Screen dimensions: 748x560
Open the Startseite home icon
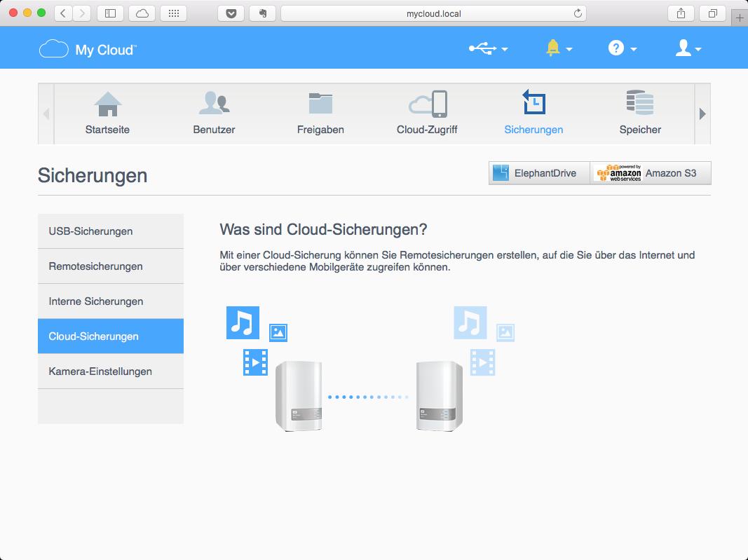(108, 104)
